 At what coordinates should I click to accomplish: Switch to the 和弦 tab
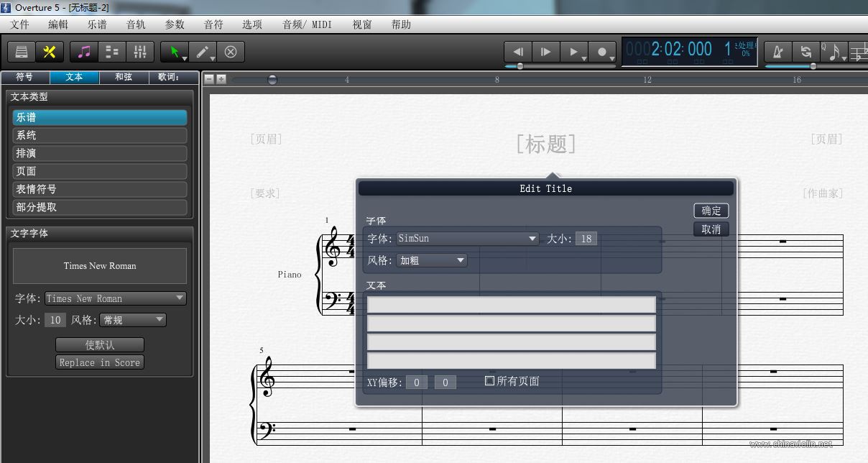pos(124,77)
